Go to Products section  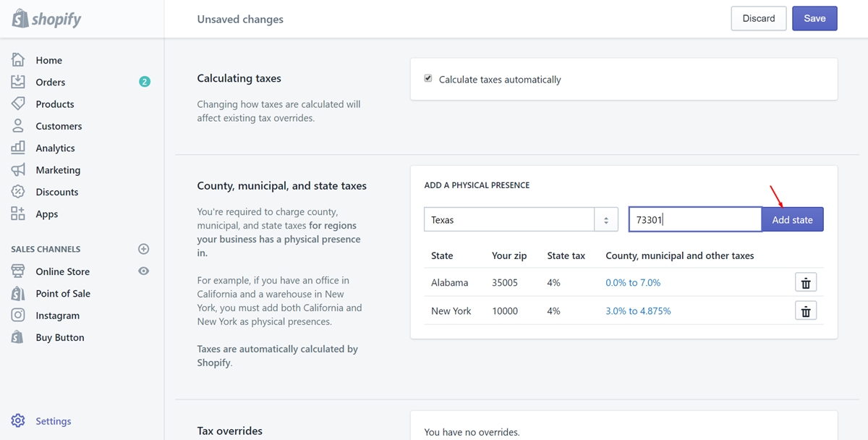55,104
